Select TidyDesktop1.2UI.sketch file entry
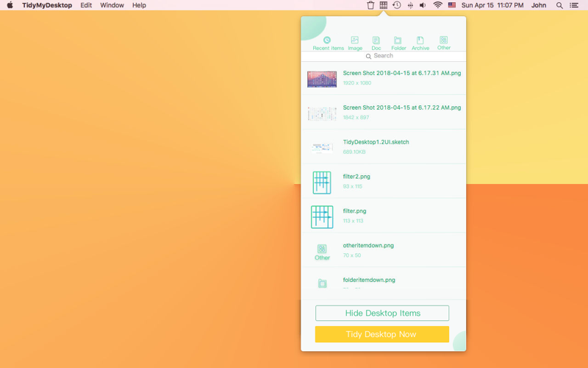The width and height of the screenshot is (588, 368). pyautogui.click(x=383, y=146)
